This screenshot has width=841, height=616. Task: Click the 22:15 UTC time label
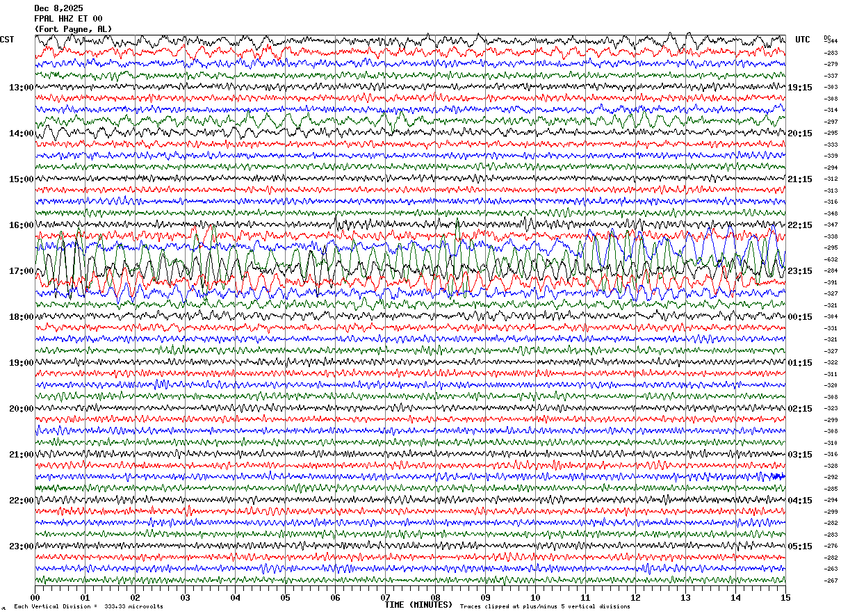pos(800,225)
